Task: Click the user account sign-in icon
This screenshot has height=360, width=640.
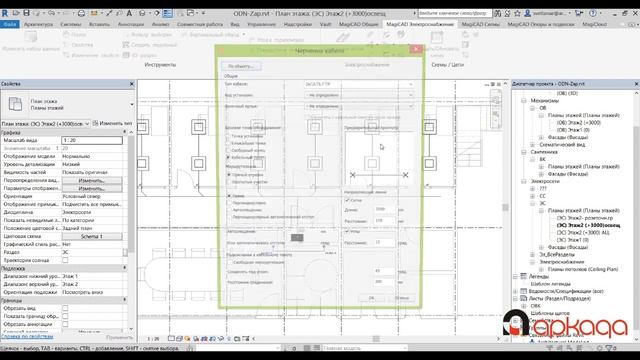Action: coord(527,13)
